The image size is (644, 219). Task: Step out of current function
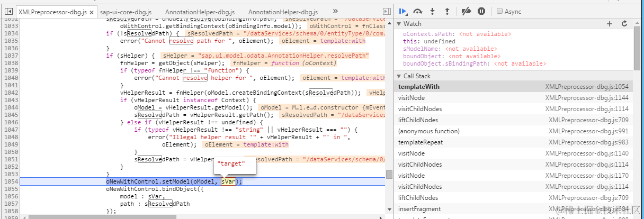coord(446,11)
